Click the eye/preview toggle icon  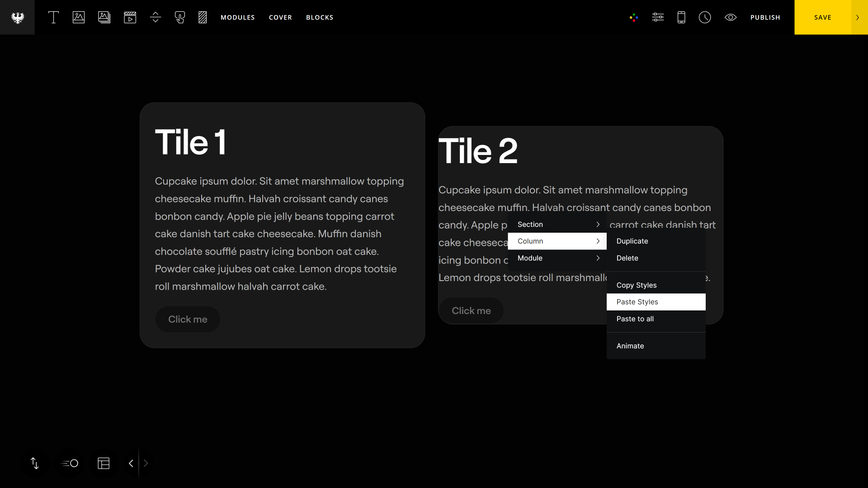[730, 17]
